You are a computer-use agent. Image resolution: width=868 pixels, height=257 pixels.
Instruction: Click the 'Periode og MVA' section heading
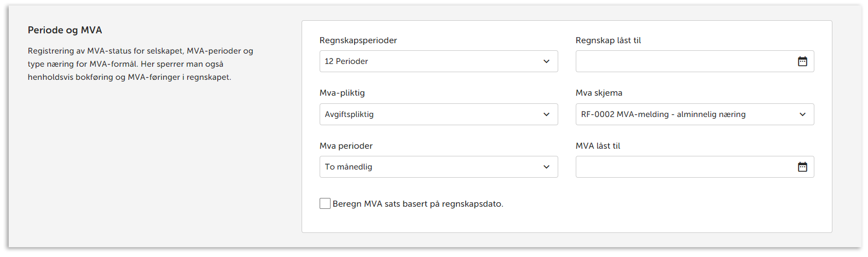[x=65, y=30]
